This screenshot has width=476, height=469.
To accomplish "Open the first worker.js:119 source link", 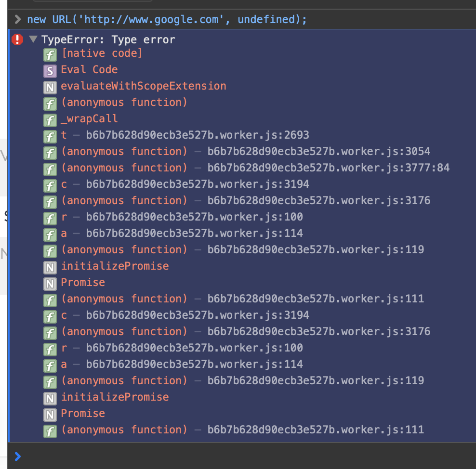I will coord(316,250).
